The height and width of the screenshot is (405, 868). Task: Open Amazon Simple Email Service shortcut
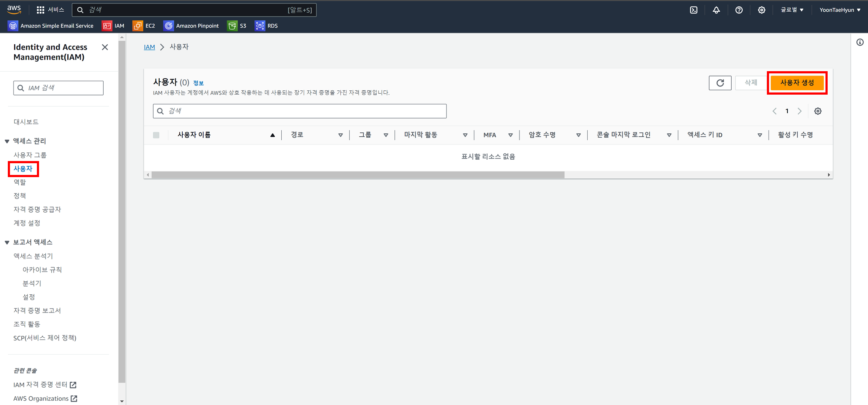pyautogui.click(x=51, y=26)
